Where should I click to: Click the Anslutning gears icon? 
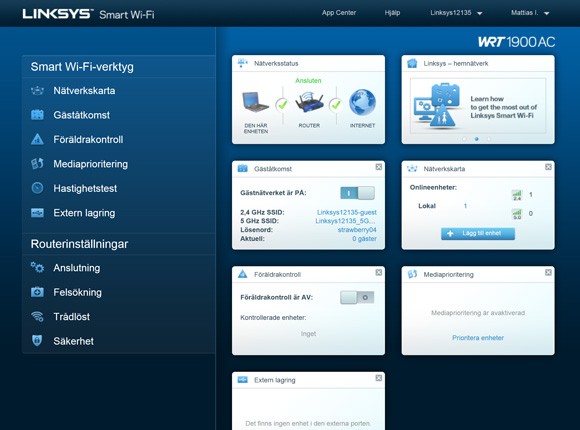point(37,267)
